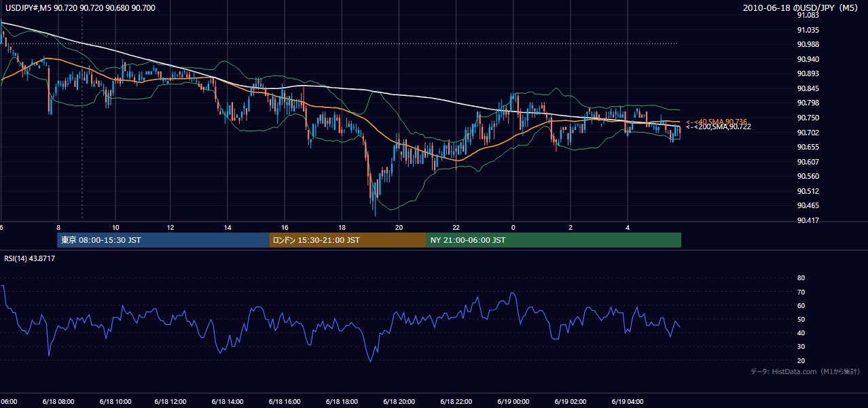Viewport: 868px width, 408px height.
Task: Click the bottom time label 6/18 16:00
Action: (x=285, y=402)
